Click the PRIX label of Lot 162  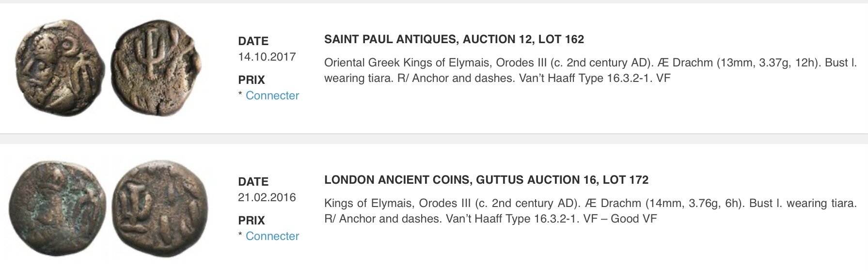(x=252, y=80)
